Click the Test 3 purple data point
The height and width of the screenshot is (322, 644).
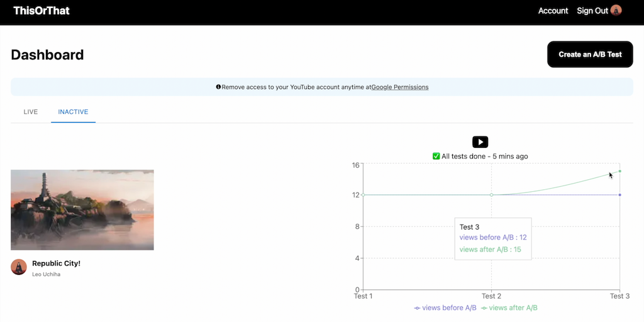[620, 195]
